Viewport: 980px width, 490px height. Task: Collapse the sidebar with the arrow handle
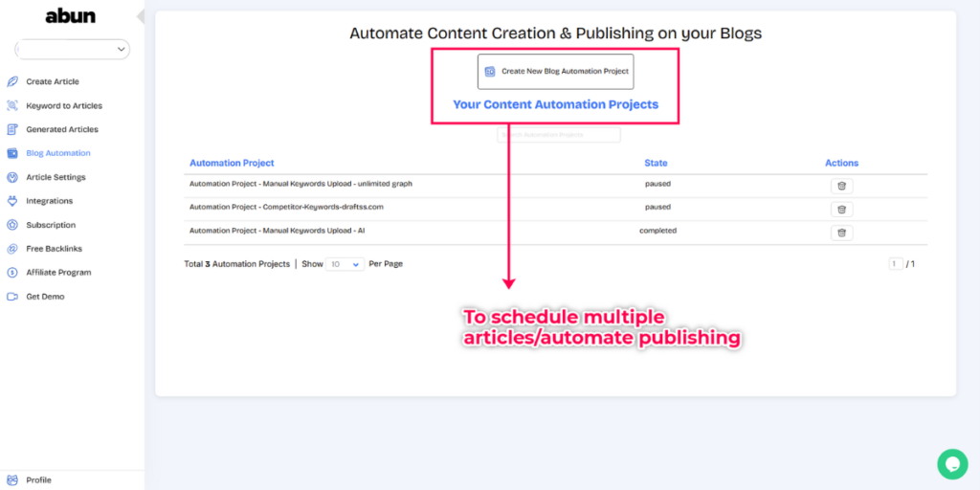pyautogui.click(x=141, y=16)
